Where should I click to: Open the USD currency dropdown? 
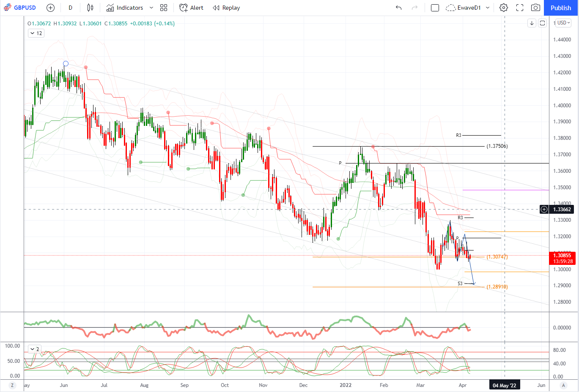coord(563,23)
